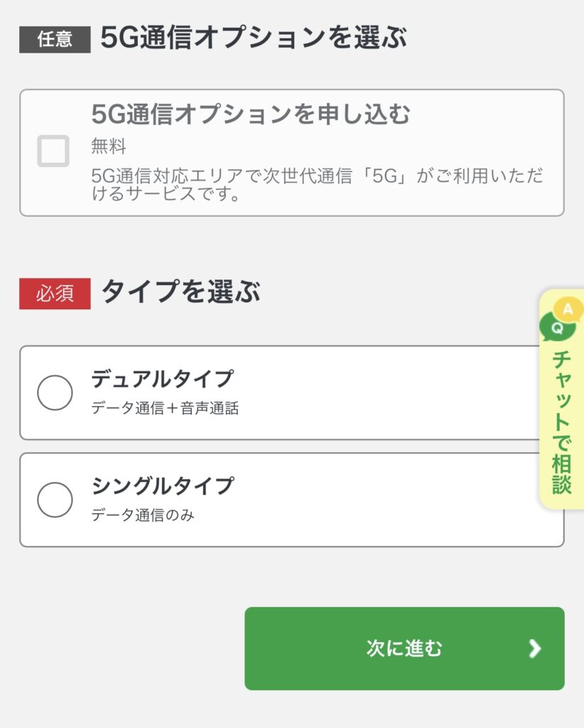Open the Q&A chat bubble icon

[x=561, y=319]
